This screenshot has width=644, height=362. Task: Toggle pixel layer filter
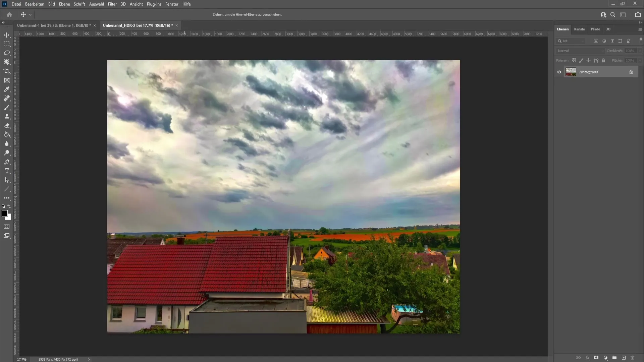[x=596, y=41]
